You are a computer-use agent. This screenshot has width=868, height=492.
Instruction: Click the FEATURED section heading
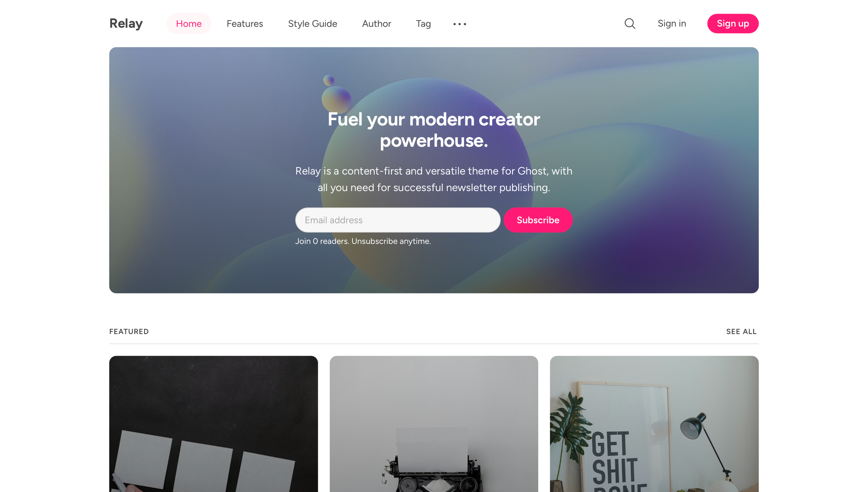[129, 331]
